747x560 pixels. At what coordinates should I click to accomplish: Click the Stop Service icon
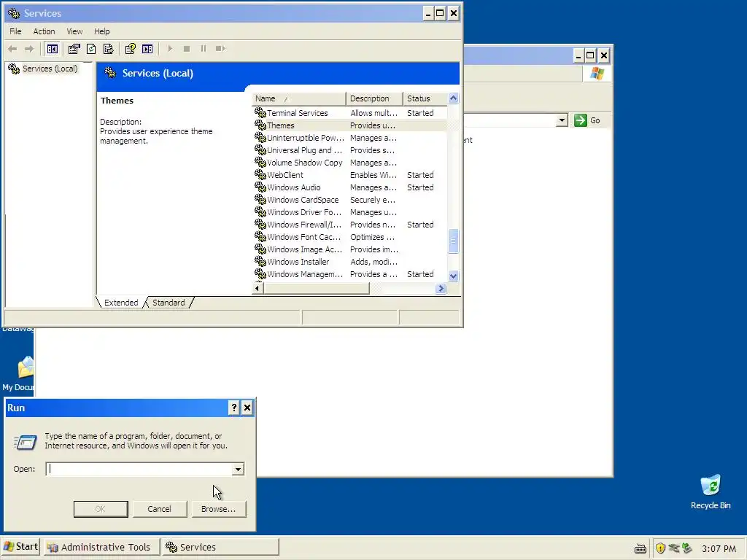click(x=187, y=49)
